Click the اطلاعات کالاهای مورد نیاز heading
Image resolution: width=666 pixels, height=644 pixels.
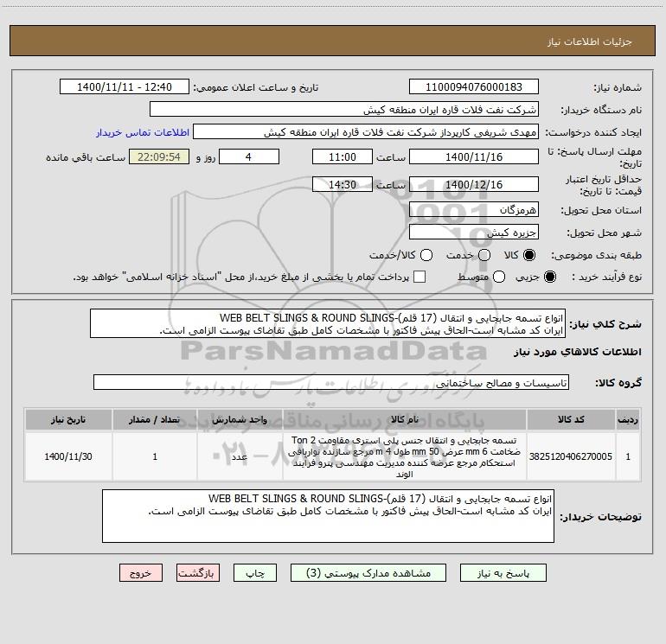(x=577, y=352)
